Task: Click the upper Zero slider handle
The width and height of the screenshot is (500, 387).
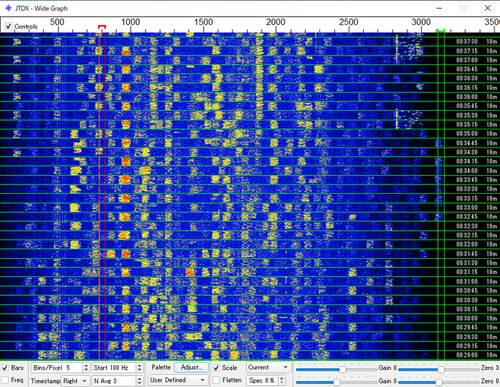Action: click(x=441, y=369)
